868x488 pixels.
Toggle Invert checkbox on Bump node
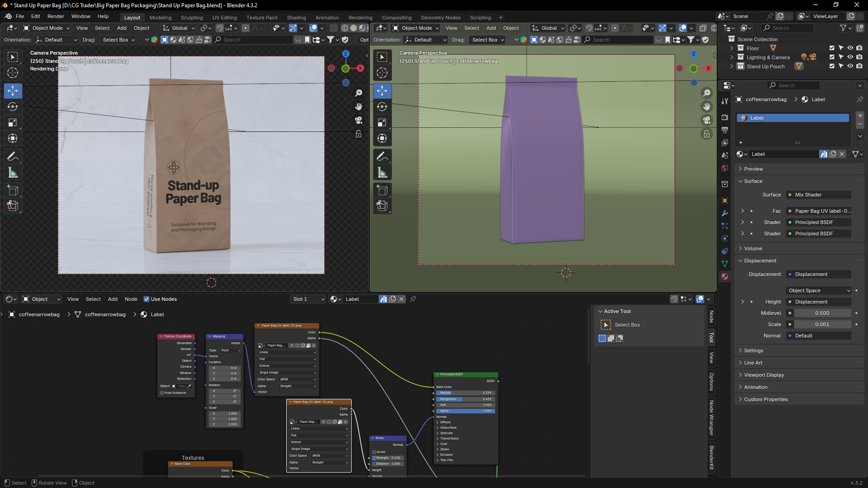pyautogui.click(x=374, y=452)
